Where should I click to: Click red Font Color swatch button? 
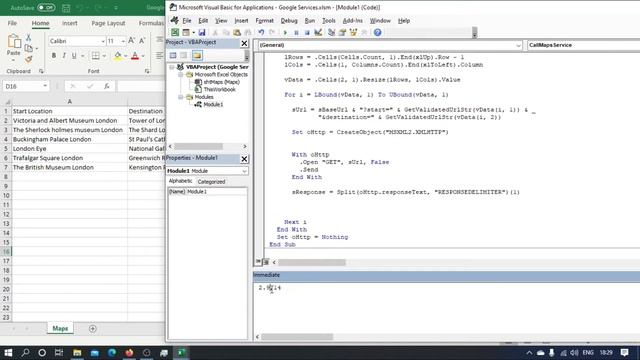pyautogui.click(x=135, y=56)
